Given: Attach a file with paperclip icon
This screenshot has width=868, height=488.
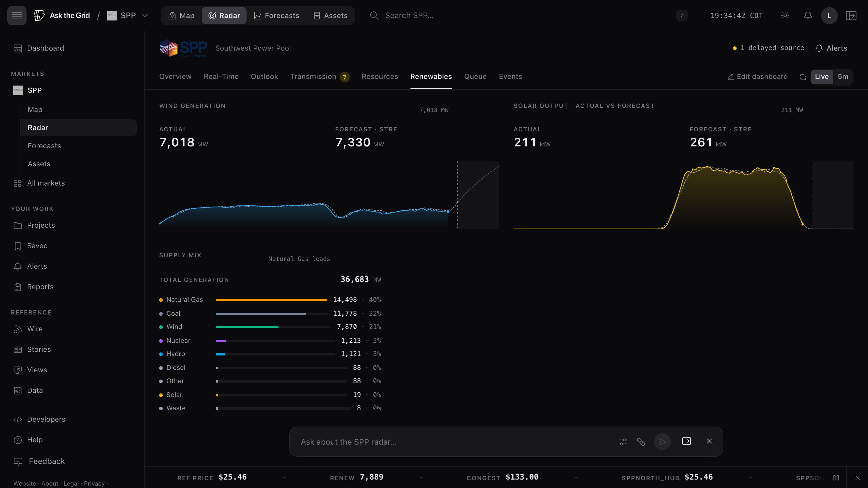Looking at the screenshot, I should point(641,442).
